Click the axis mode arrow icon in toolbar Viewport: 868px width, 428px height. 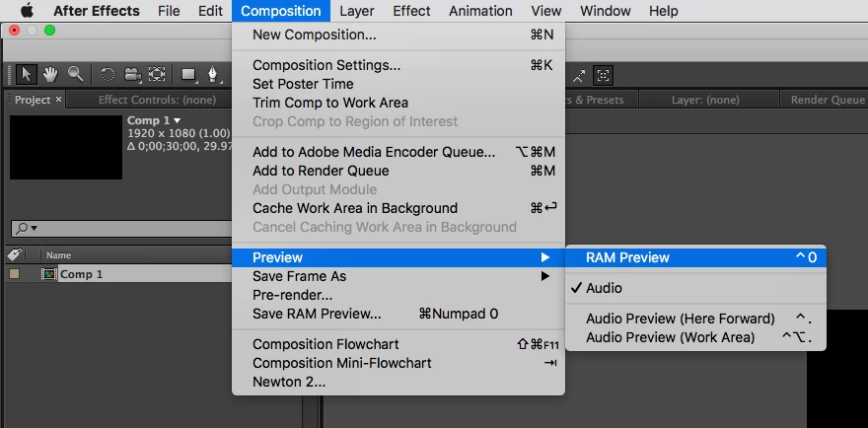(578, 76)
